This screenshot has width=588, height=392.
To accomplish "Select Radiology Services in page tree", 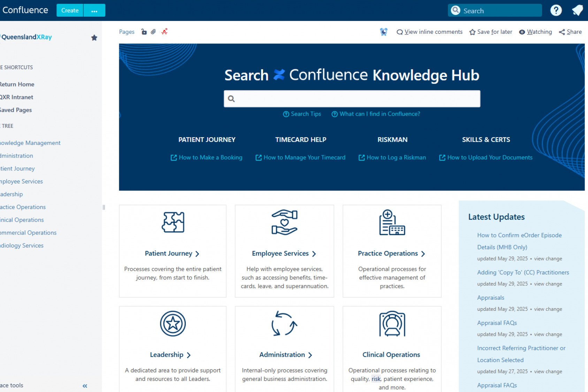I will coord(22,246).
